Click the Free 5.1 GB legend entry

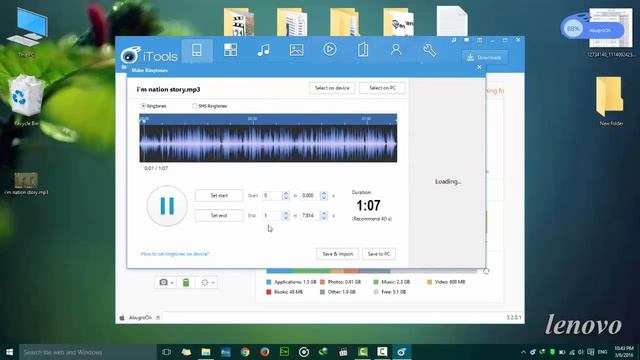coord(390,292)
